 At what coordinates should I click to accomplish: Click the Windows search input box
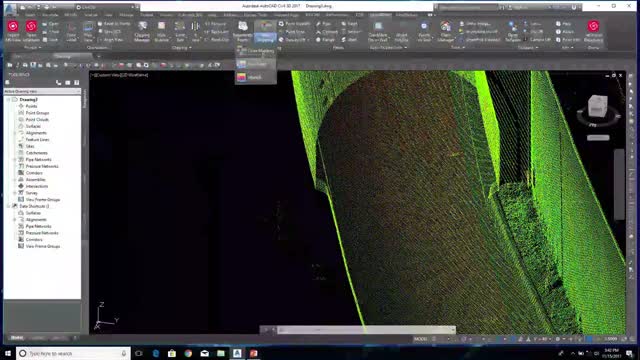73,353
